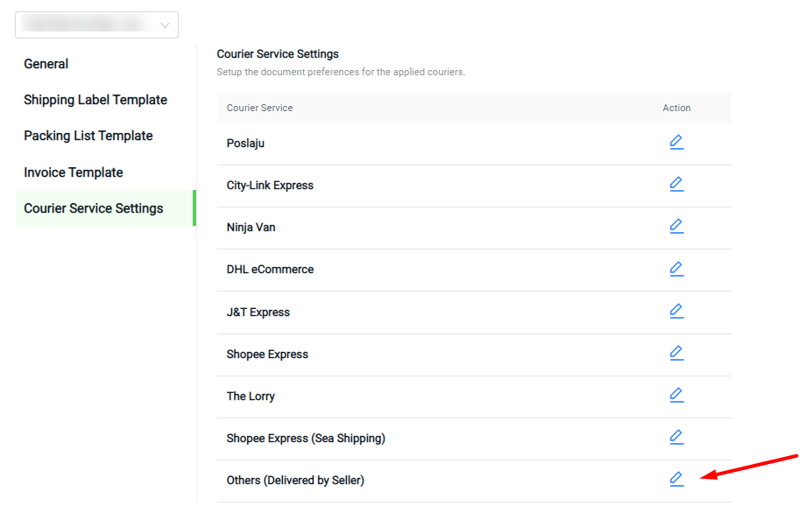Edit J&T Express courier preferences

676,311
